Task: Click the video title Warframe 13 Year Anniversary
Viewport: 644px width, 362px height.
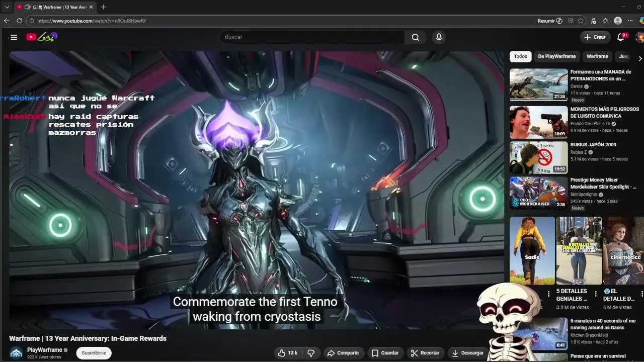Action: (x=88, y=338)
